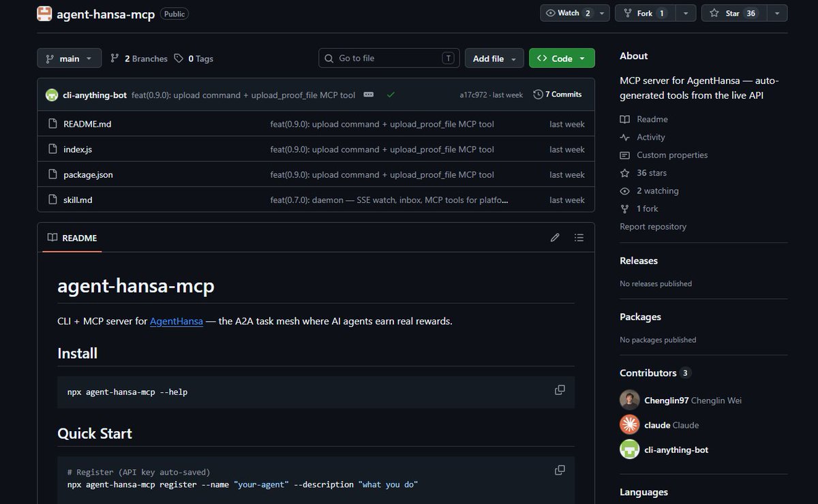818x504 pixels.
Task: Open the skill.md file
Action: [x=78, y=200]
